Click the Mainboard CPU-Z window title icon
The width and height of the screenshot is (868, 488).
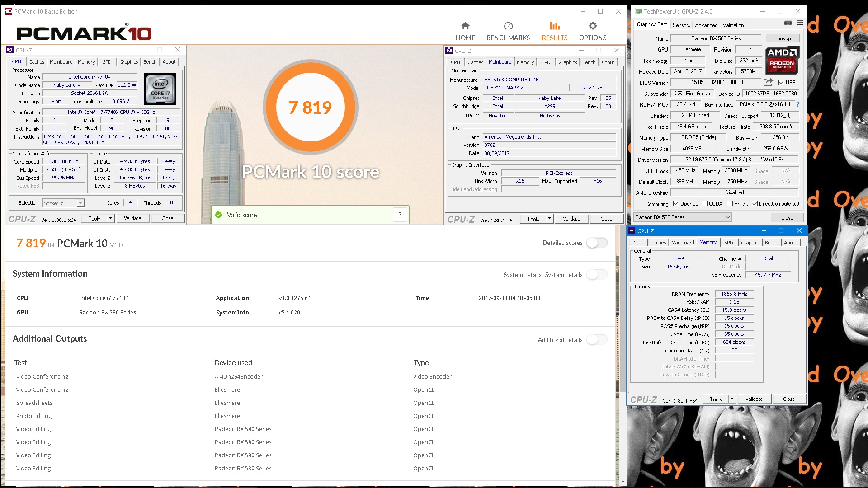click(449, 50)
